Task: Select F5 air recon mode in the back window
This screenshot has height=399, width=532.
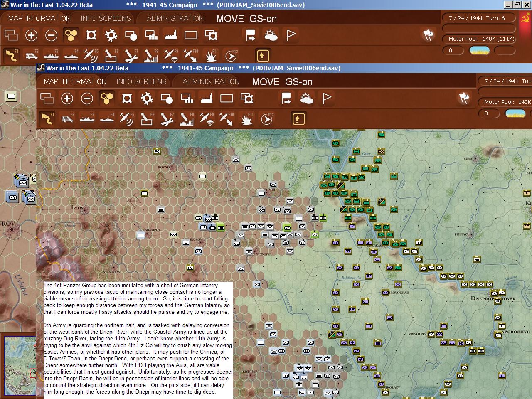Action: pyautogui.click(x=91, y=55)
